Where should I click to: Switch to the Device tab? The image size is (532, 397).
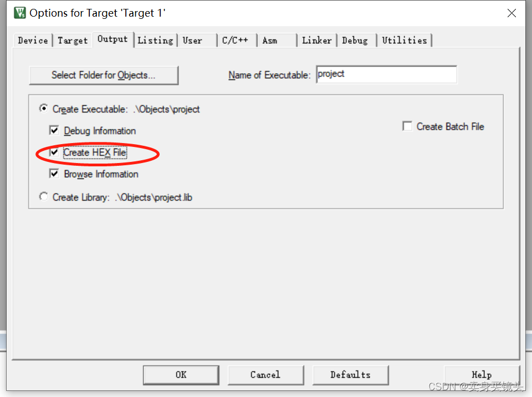tap(33, 40)
